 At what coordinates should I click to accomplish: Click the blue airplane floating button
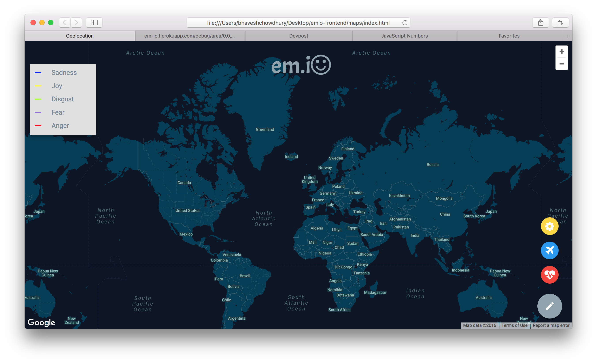[550, 250]
